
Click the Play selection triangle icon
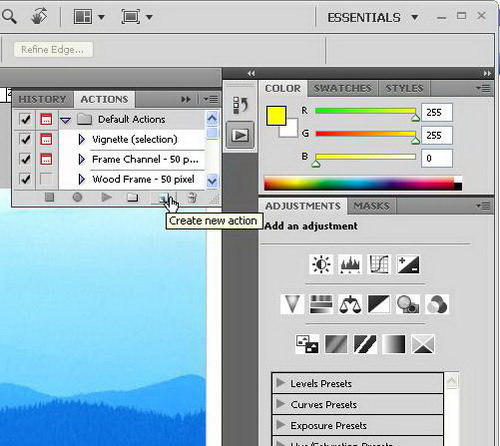click(x=106, y=197)
